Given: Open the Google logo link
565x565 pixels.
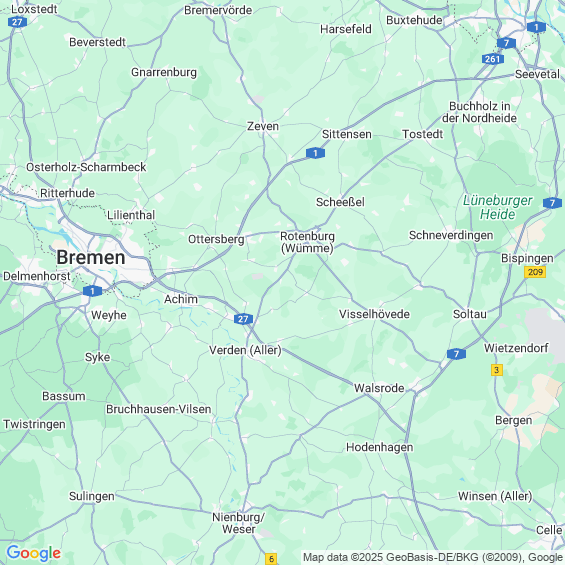Looking at the screenshot, I should (34, 553).
